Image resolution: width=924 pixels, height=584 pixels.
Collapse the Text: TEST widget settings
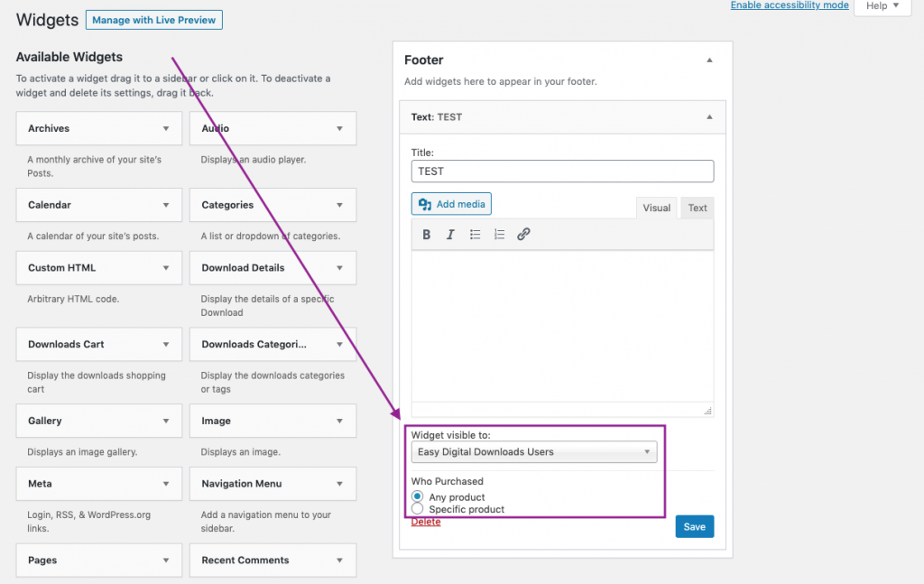point(709,116)
